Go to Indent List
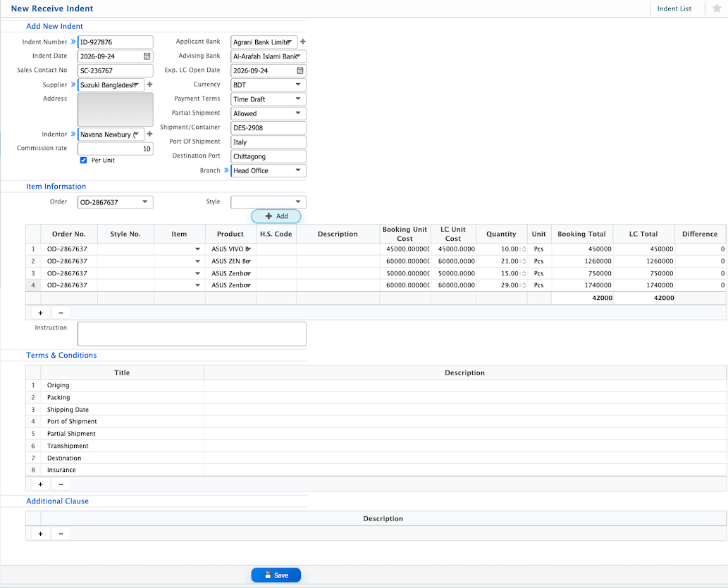This screenshot has width=728, height=588. (x=674, y=9)
